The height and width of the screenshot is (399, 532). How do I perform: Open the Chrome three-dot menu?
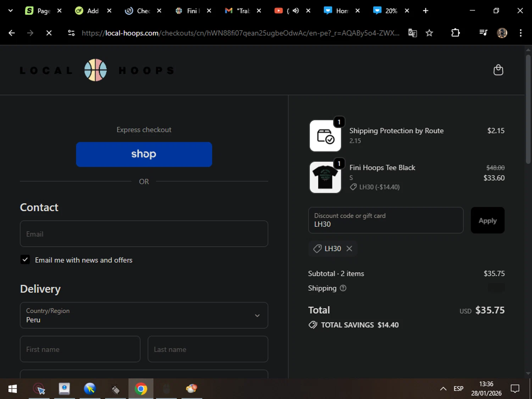[521, 33]
